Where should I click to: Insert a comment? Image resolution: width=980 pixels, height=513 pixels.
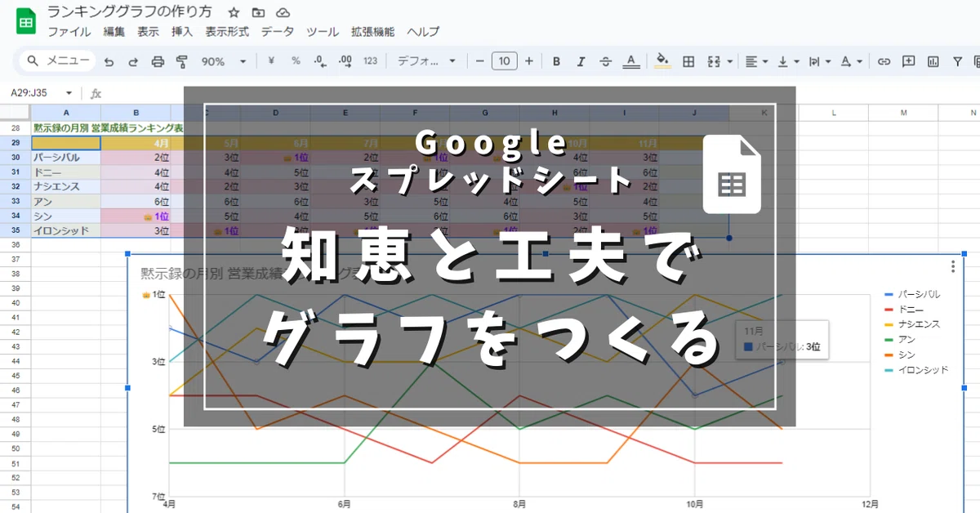click(908, 61)
